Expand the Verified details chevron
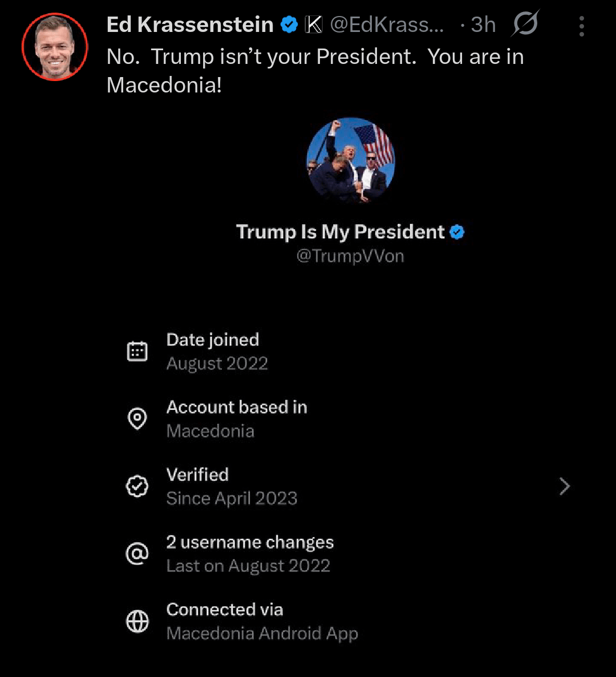The height and width of the screenshot is (677, 616). coord(565,486)
